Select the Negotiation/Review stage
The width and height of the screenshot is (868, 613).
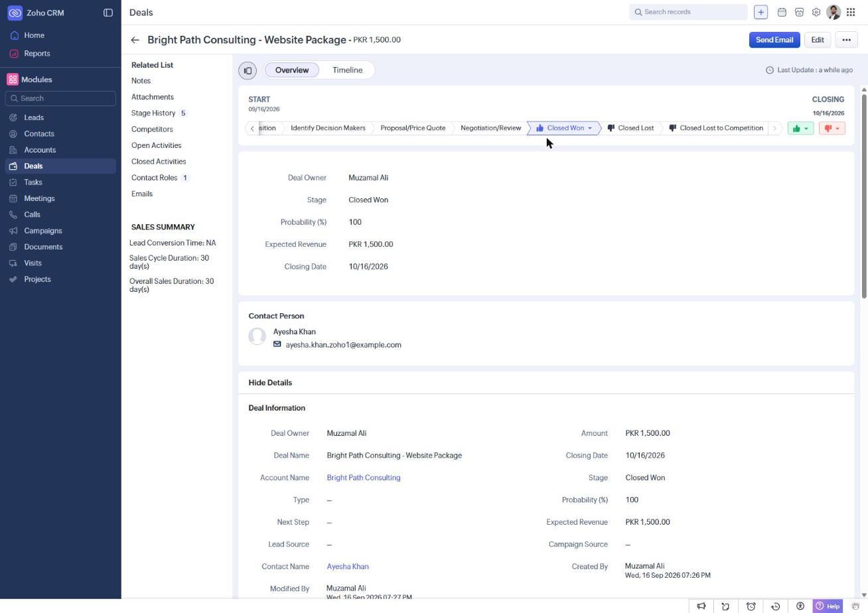(490, 128)
